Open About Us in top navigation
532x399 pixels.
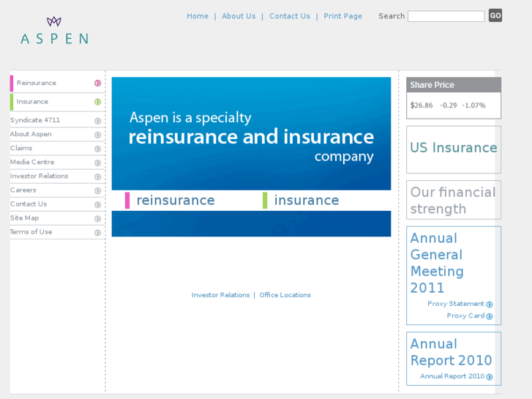[x=239, y=16]
